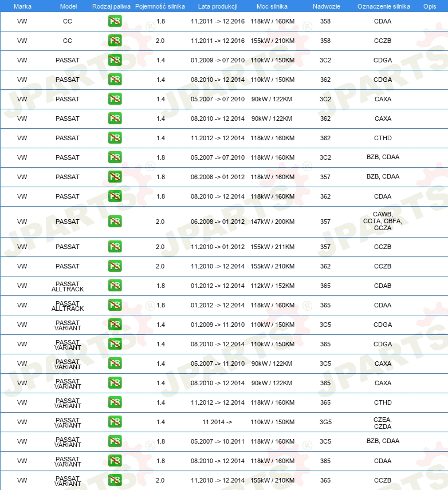Select the 155kW / 211KM power cell
Image resolution: width=448 pixels, height=490 pixels.
[x=272, y=247]
